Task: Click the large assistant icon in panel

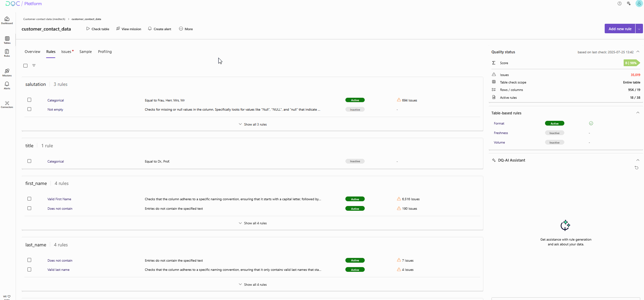Action: [x=565, y=225]
